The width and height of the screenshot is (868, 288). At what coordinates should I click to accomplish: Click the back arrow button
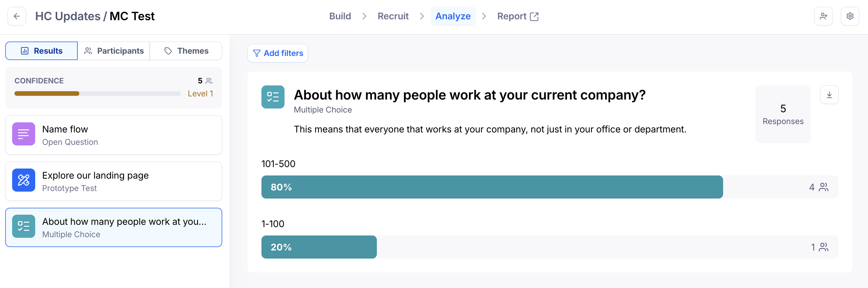[16, 16]
